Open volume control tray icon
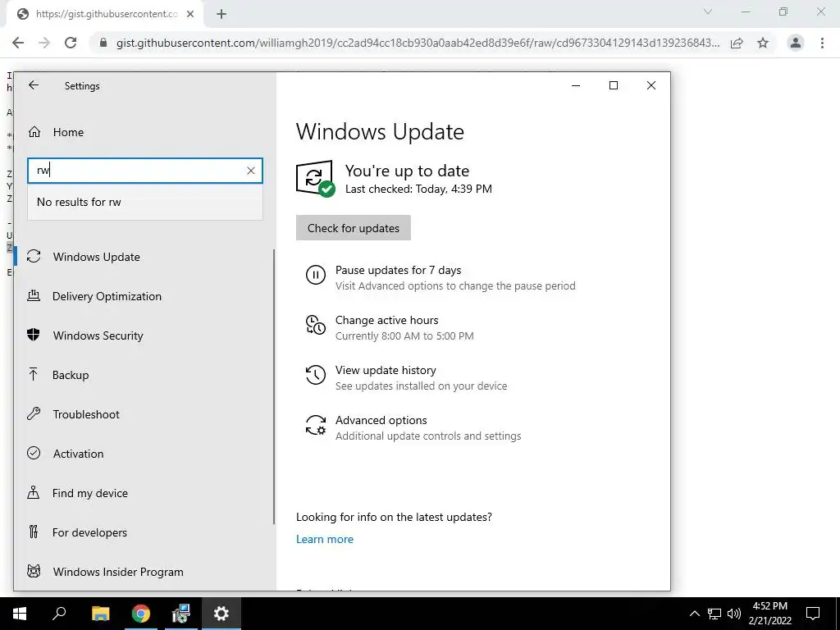 pos(734,614)
